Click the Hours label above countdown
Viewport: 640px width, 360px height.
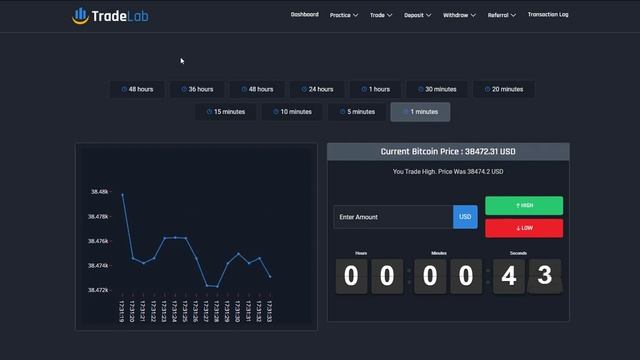point(361,253)
